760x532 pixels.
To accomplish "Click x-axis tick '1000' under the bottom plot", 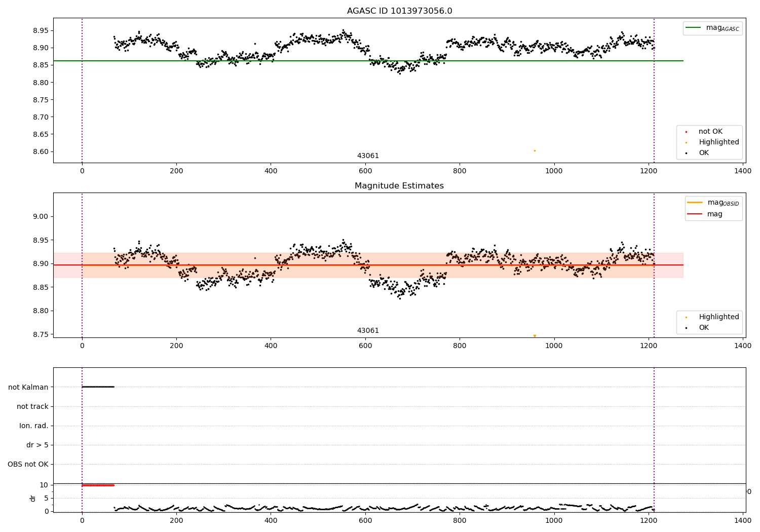I will coord(554,520).
